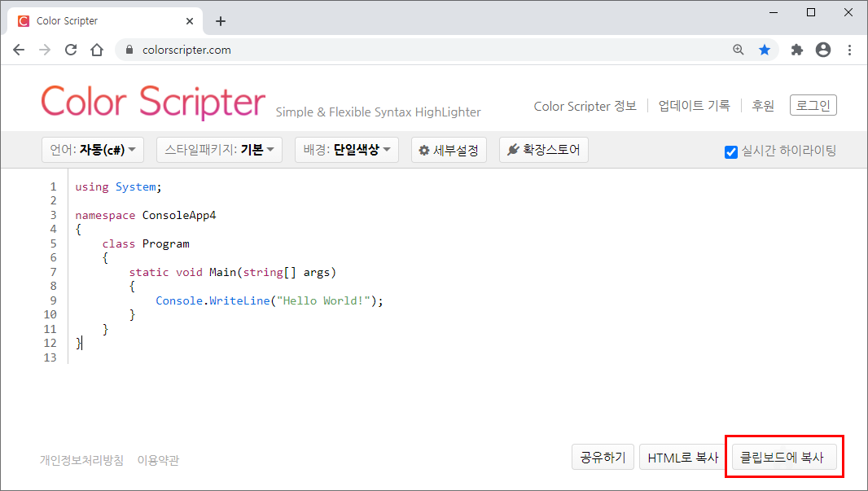Expand the 스타일패키지: 기본 dropdown
Screen dimensions: 868x491
coord(219,150)
